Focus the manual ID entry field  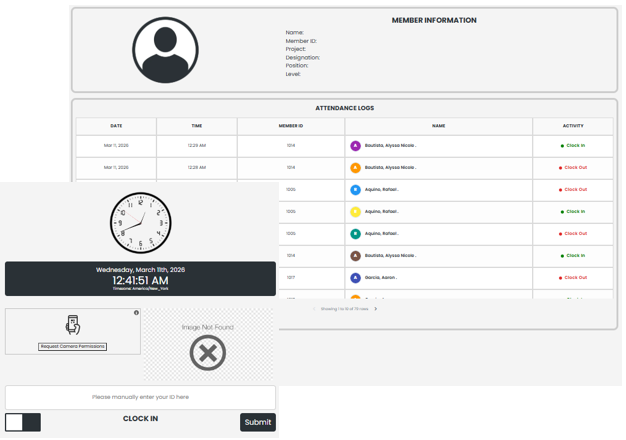(140, 397)
